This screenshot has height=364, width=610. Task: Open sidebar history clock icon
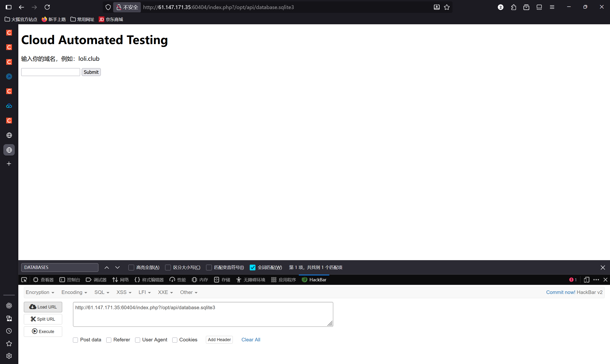[9, 331]
